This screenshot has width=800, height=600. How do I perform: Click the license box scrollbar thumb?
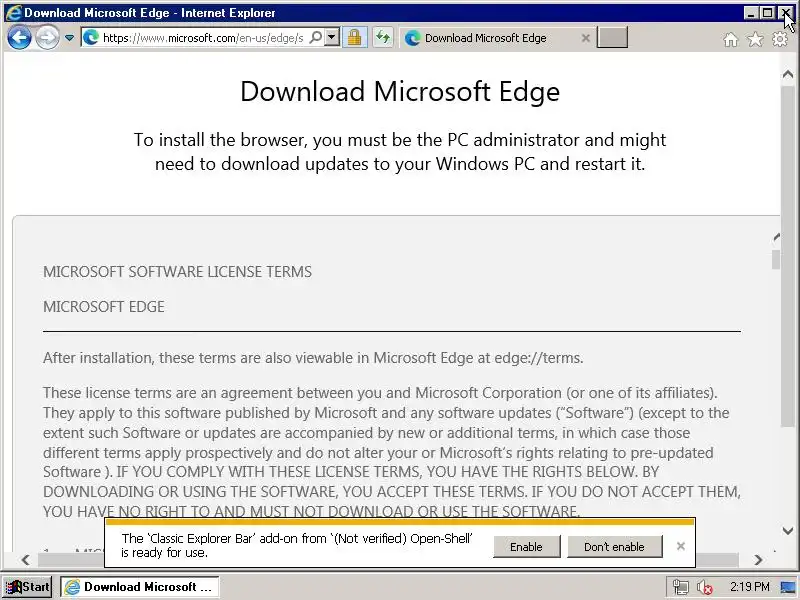pyautogui.click(x=776, y=259)
